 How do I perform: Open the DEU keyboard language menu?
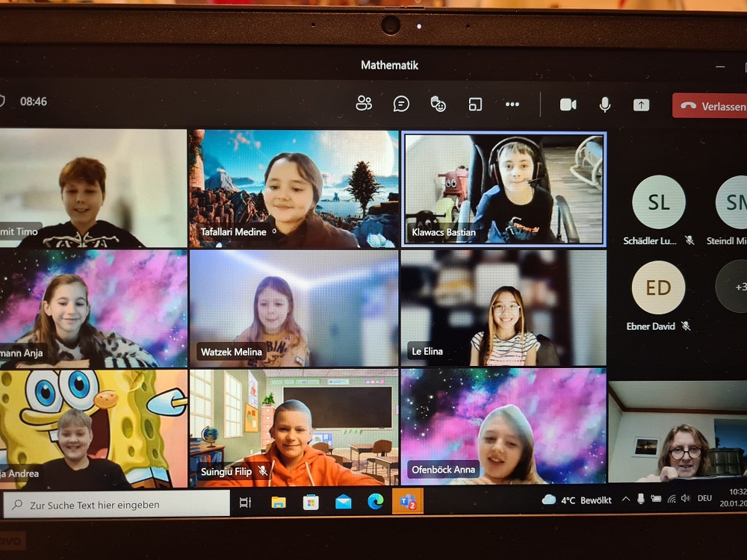(704, 498)
